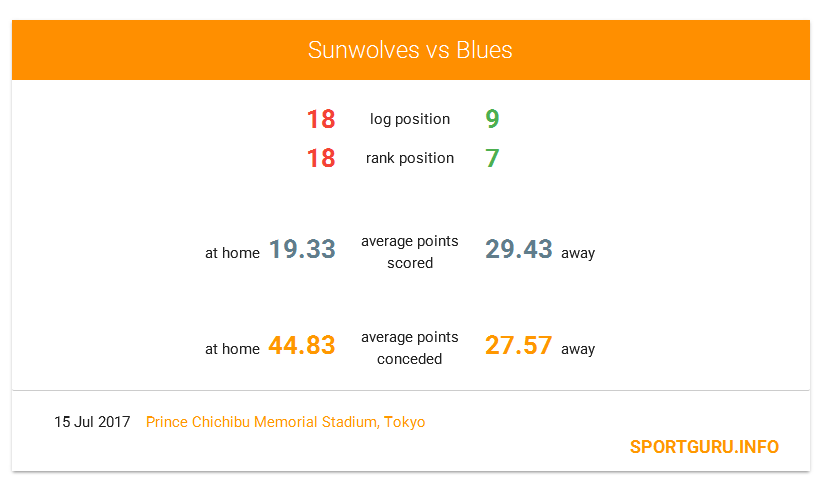
Task: Click the at home label beside 44.83
Action: point(233,349)
